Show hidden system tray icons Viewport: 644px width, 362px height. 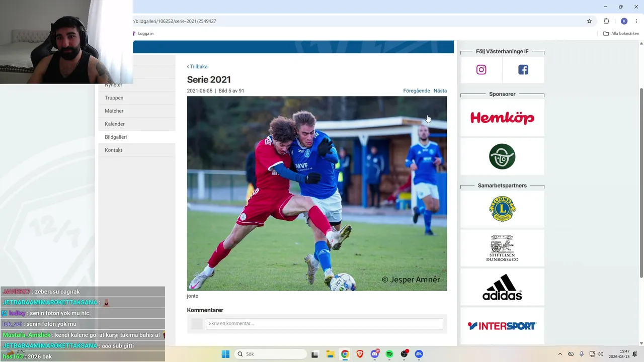560,354
